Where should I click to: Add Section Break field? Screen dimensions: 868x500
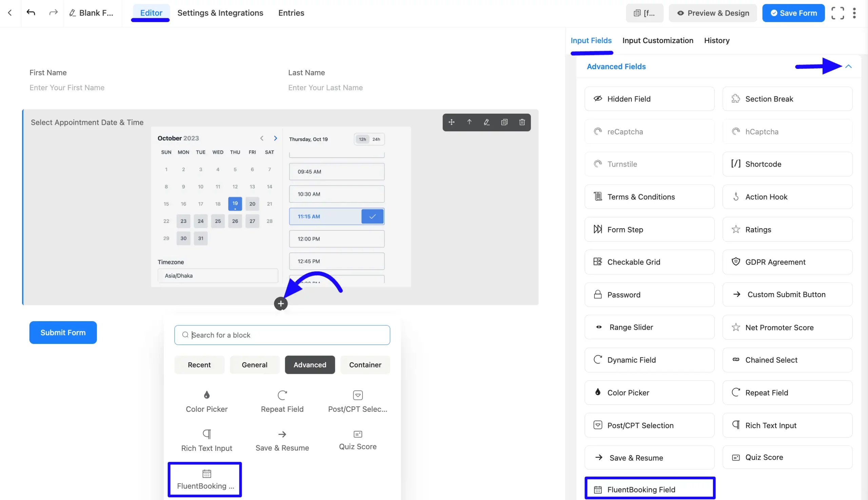787,99
